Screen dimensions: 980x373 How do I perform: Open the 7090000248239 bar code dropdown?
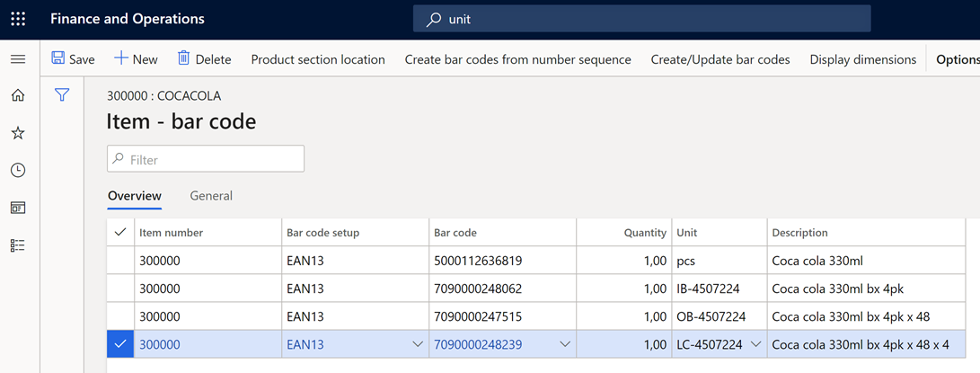(x=564, y=344)
